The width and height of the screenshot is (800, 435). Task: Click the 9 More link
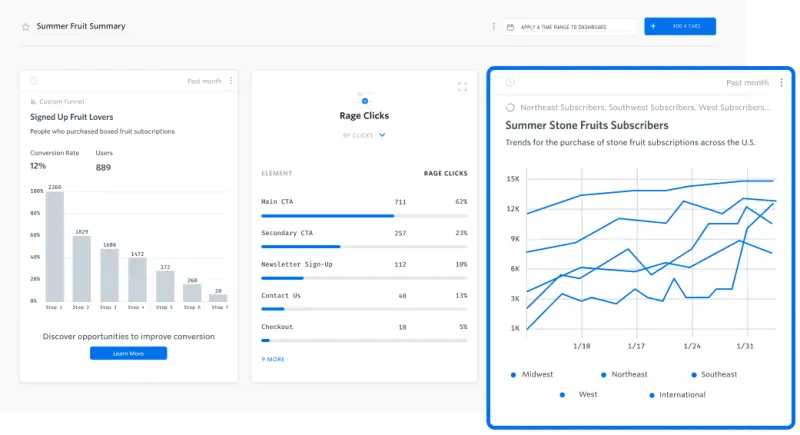pos(273,360)
